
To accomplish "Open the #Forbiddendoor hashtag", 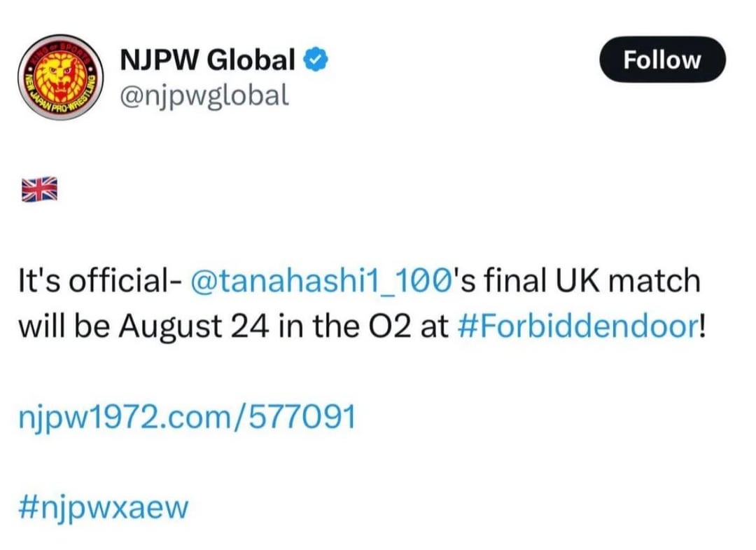I will [576, 326].
